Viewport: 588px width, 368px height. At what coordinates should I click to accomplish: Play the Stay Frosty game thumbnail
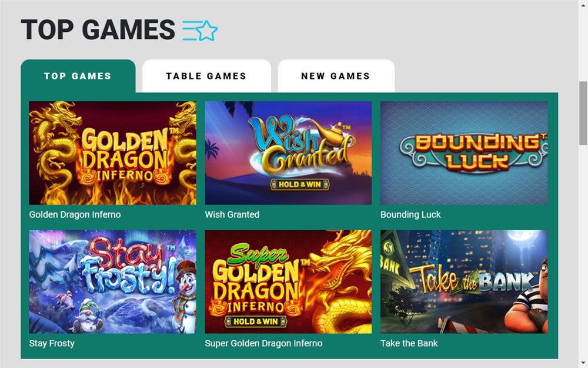pyautogui.click(x=112, y=281)
